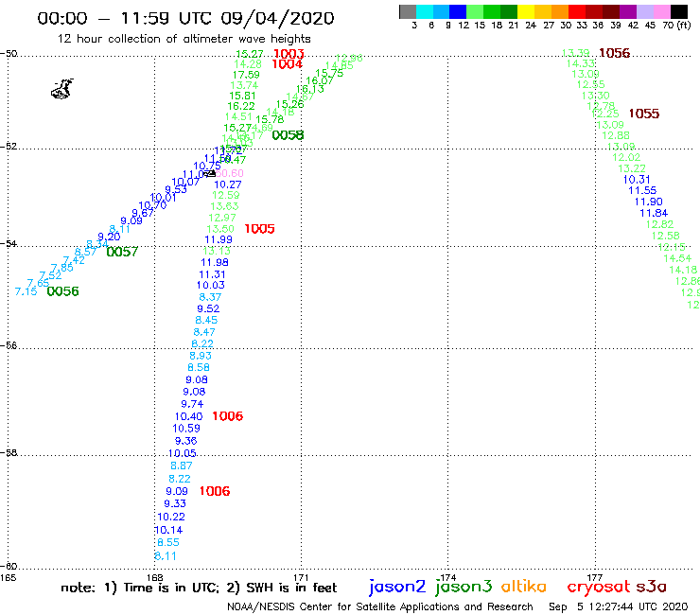
Task: Click the wave height value 11.99
Action: click(219, 239)
